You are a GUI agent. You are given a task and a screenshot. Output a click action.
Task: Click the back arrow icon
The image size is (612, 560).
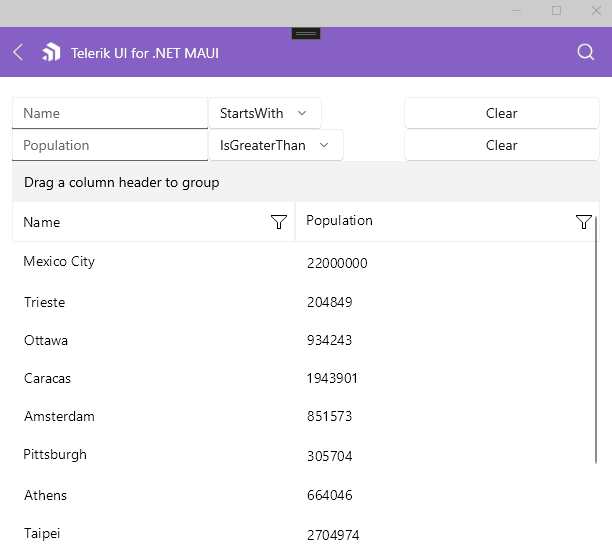pos(18,52)
